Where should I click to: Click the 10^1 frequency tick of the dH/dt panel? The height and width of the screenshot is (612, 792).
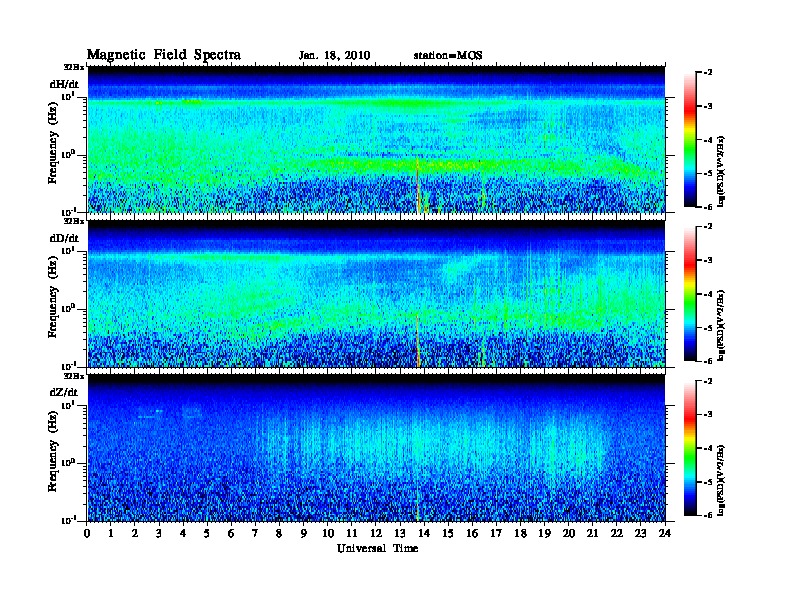[68, 96]
